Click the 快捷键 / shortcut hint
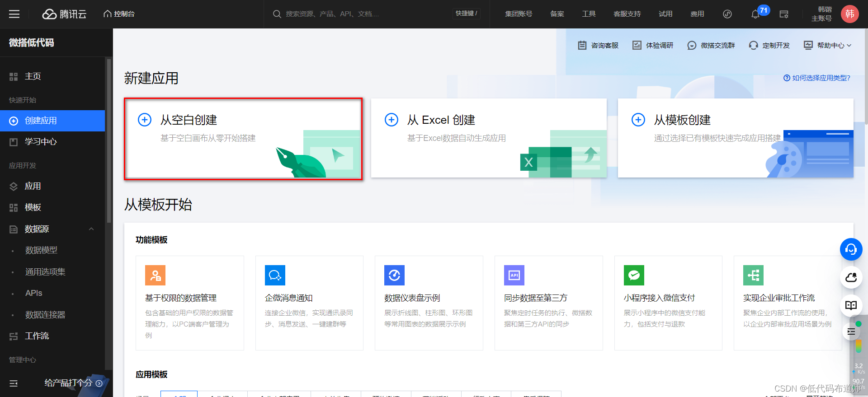 coord(466,14)
